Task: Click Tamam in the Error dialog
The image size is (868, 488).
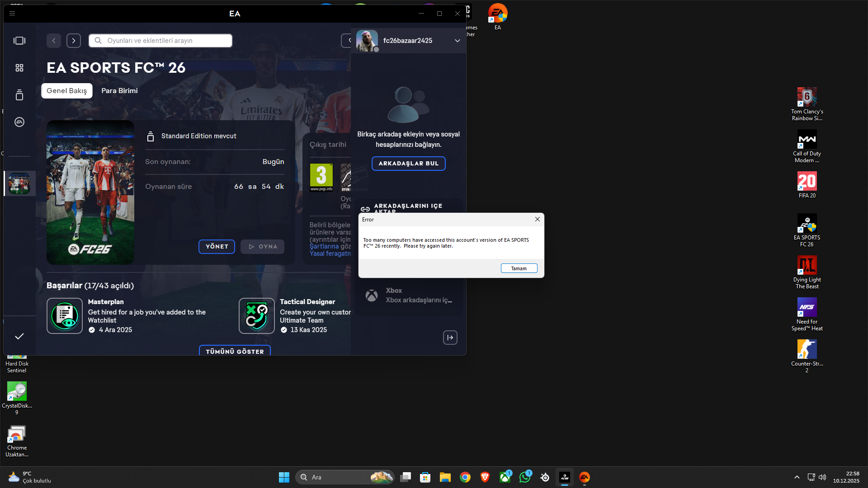Action: point(519,268)
